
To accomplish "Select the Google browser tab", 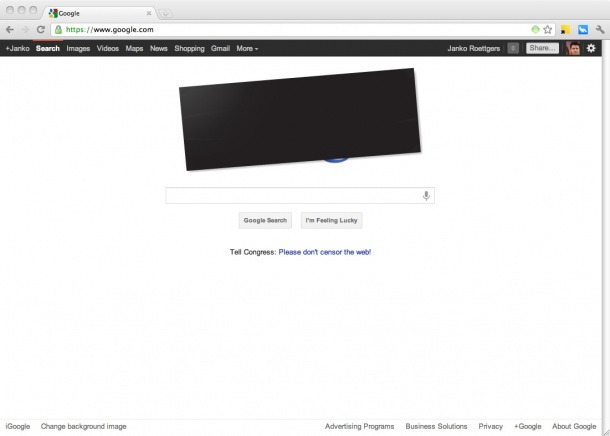I will [x=99, y=13].
